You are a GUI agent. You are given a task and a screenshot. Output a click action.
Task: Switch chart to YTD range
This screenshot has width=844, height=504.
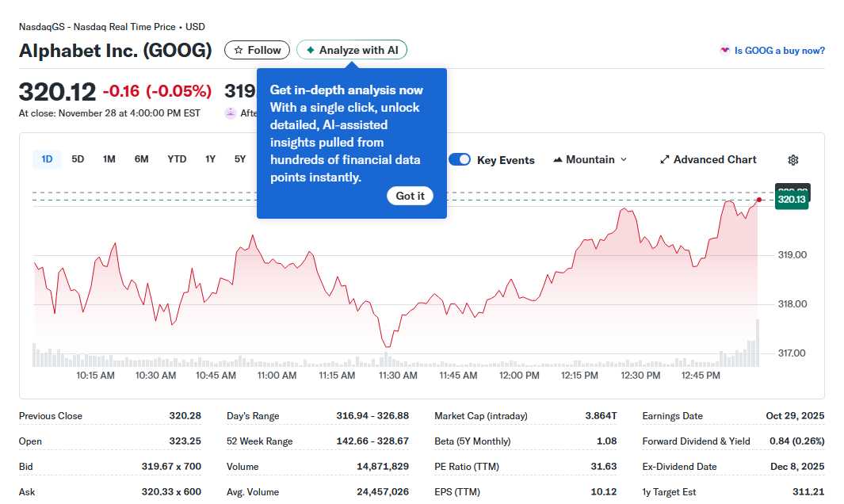(x=177, y=159)
